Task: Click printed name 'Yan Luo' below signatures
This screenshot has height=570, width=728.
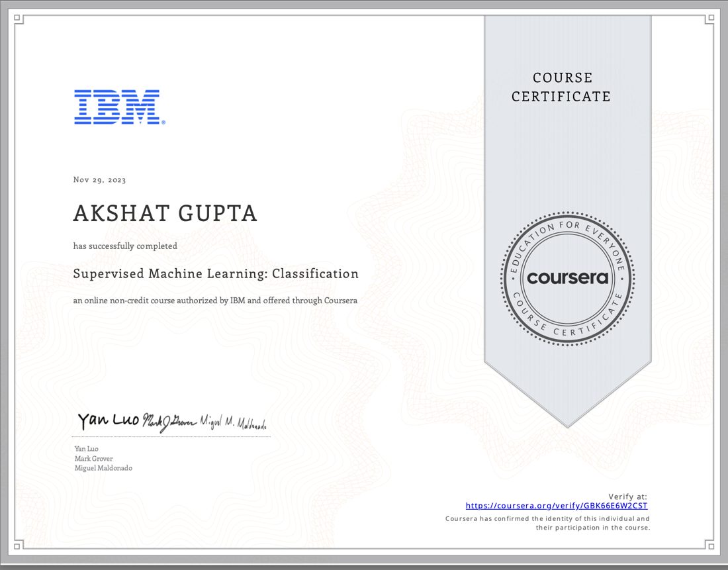Action: coord(86,449)
